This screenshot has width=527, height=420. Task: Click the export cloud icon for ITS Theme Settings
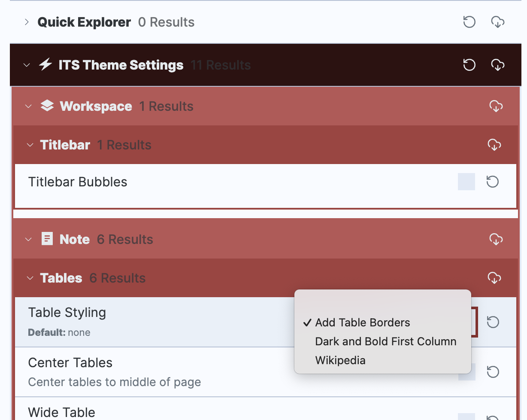click(498, 65)
